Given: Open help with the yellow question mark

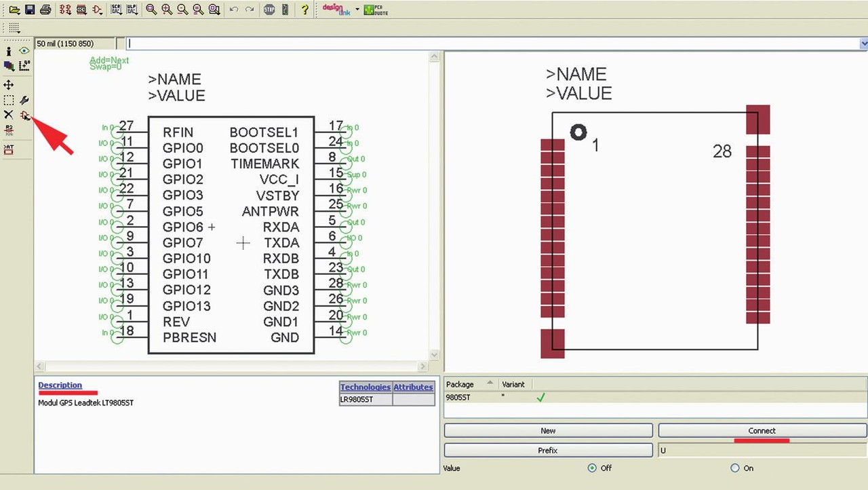Looking at the screenshot, I should tap(304, 10).
